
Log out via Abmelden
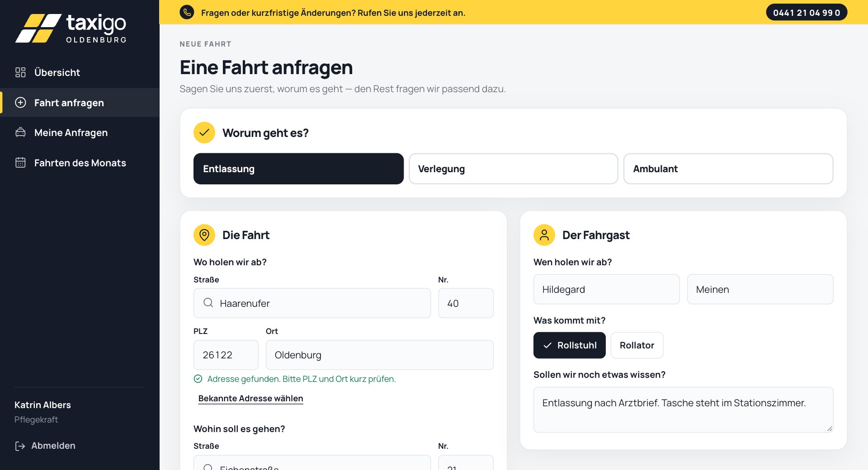[45, 446]
